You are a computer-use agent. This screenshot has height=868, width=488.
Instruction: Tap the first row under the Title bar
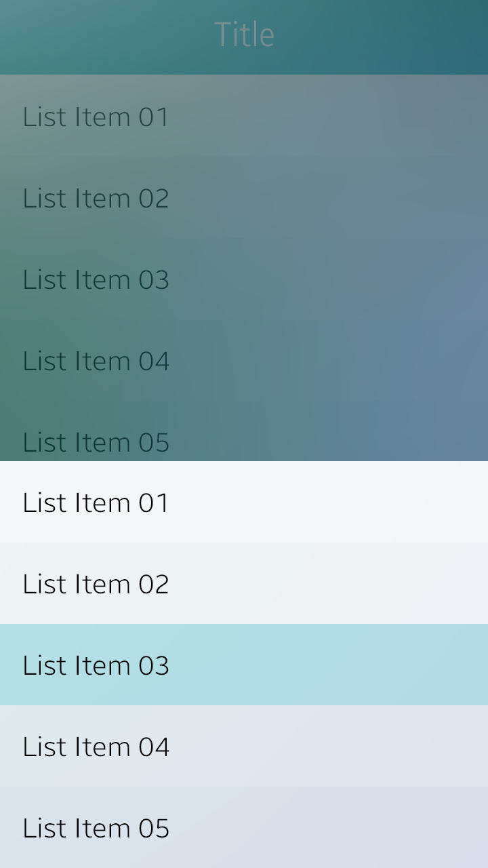tap(244, 117)
